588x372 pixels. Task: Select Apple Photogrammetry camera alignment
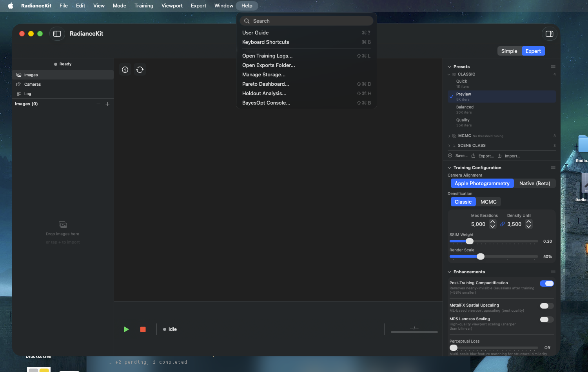coord(482,183)
